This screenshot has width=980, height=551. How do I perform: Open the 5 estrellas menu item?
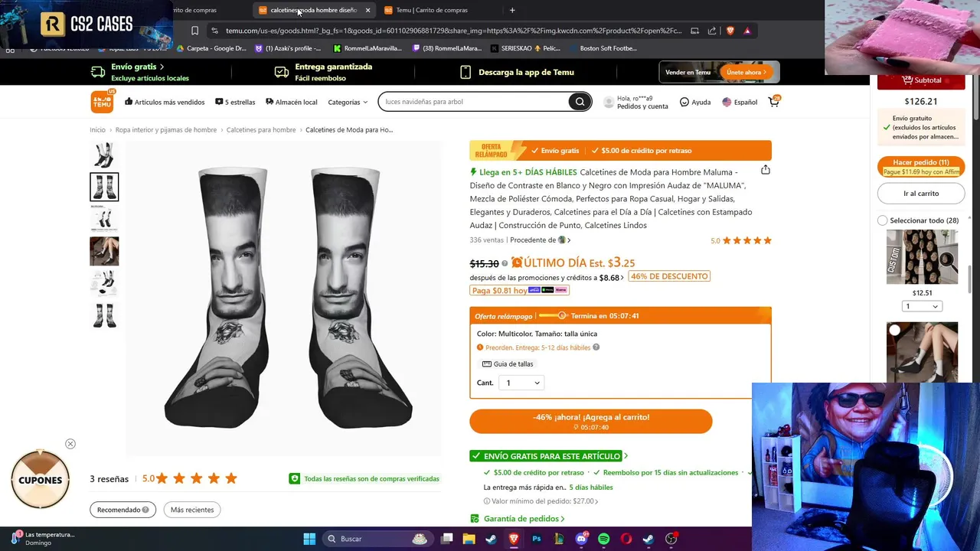[x=235, y=102]
